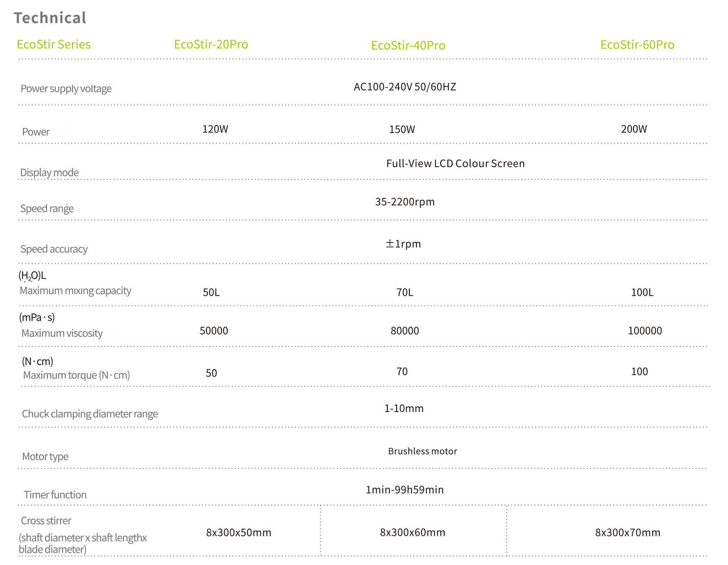This screenshot has height=565, width=728.
Task: Click the 1min-99h59min timer value
Action: pyautogui.click(x=405, y=490)
